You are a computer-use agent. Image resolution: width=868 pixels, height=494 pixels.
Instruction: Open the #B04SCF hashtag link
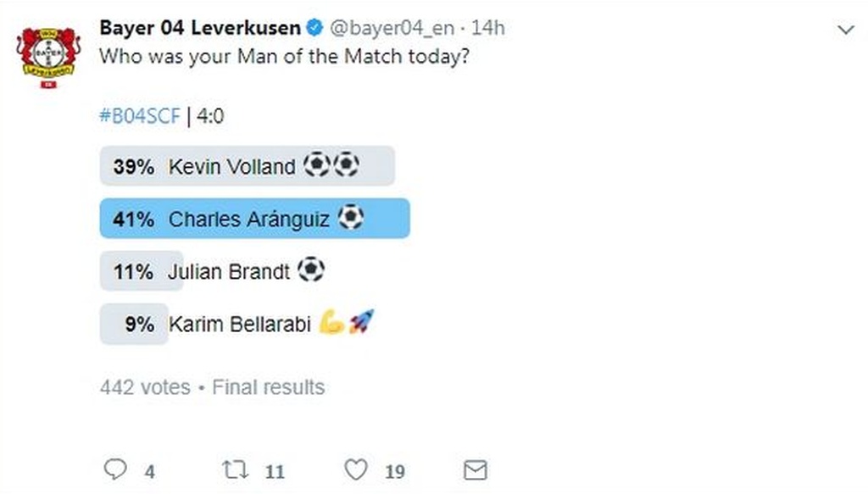pyautogui.click(x=140, y=116)
